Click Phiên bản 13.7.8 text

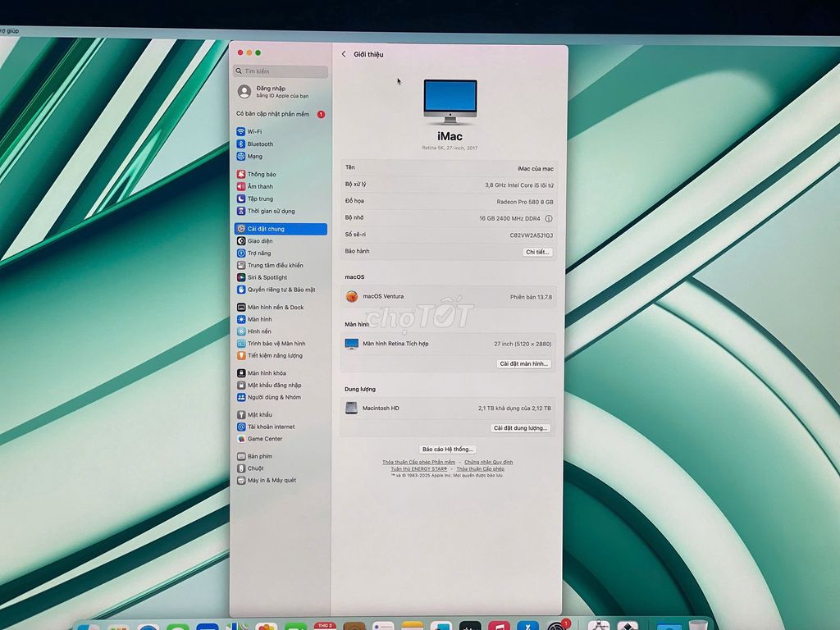click(531, 297)
